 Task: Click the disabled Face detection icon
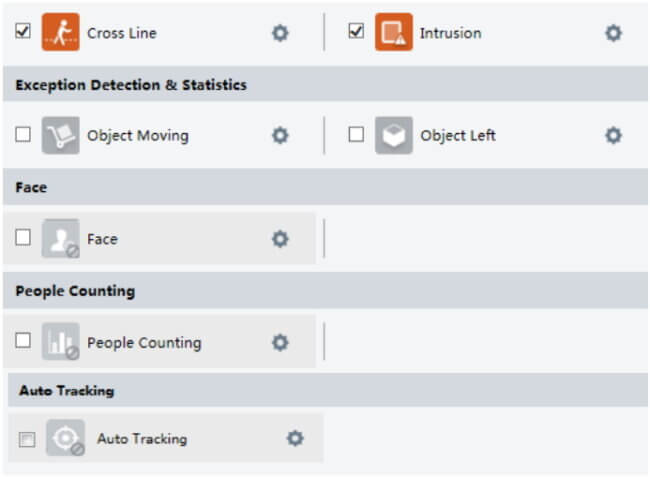point(61,238)
